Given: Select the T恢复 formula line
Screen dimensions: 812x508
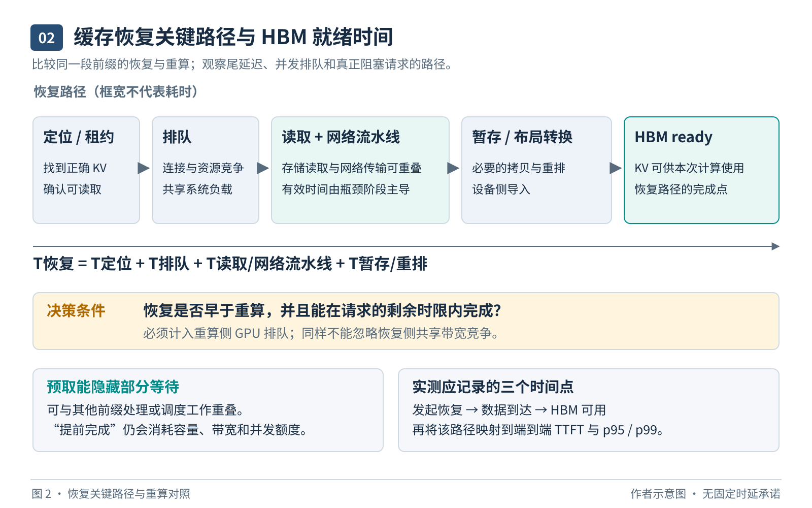Looking at the screenshot, I should tap(230, 264).
